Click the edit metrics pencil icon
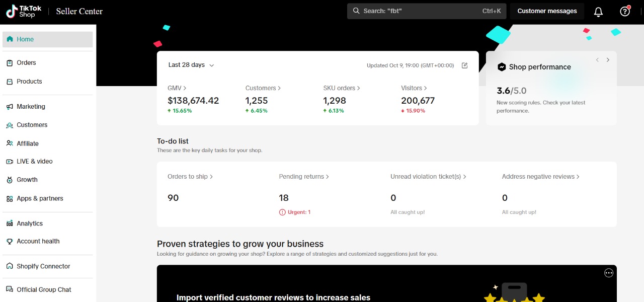 click(464, 65)
